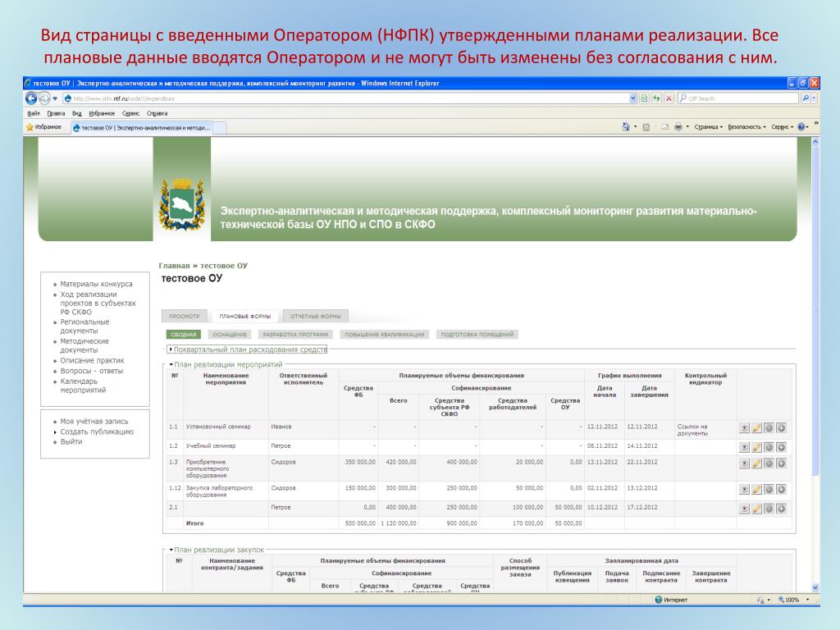Edit row 1.2 Учебный семинар with pencil icon
This screenshot has height=630, width=840.
pyautogui.click(x=756, y=447)
